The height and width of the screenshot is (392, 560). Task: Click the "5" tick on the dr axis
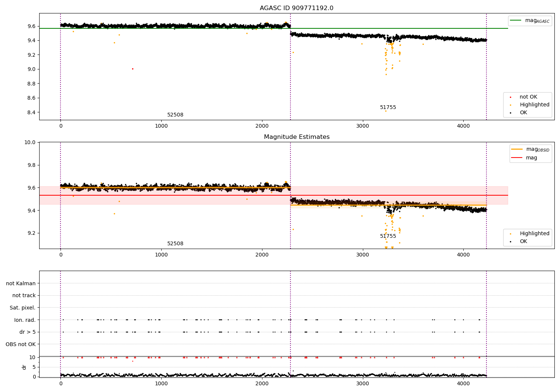(34, 367)
